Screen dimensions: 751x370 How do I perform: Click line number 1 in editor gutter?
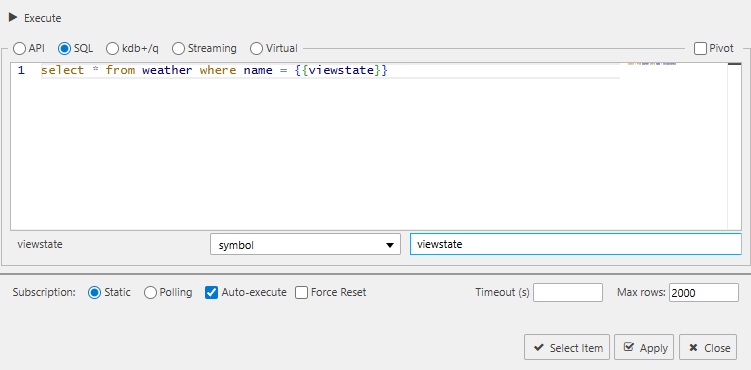tap(21, 70)
